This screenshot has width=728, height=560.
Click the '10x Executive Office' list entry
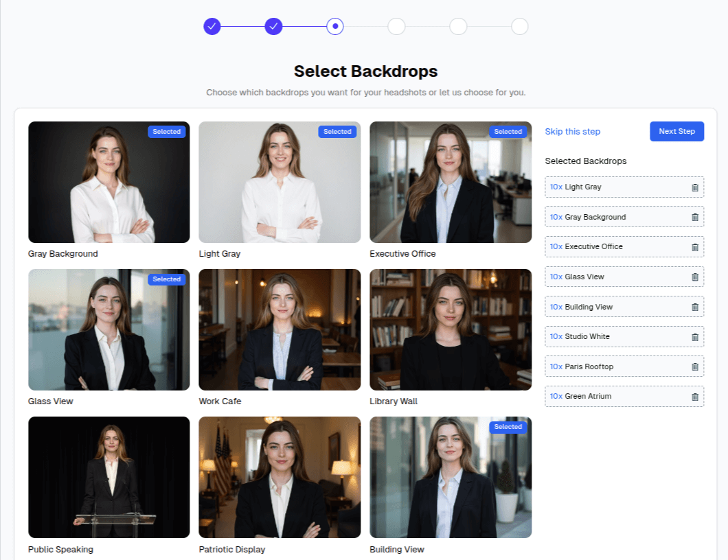coord(624,247)
